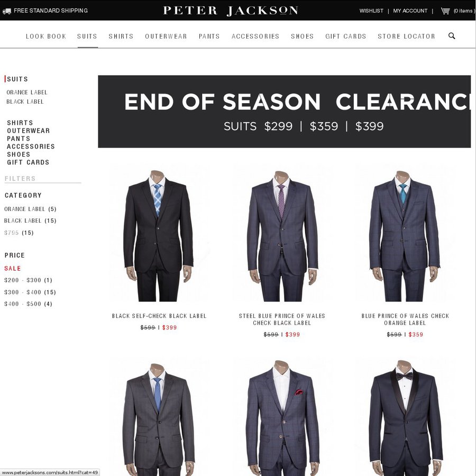476x476 pixels.
Task: Click the search magnifier icon
Action: click(x=452, y=36)
